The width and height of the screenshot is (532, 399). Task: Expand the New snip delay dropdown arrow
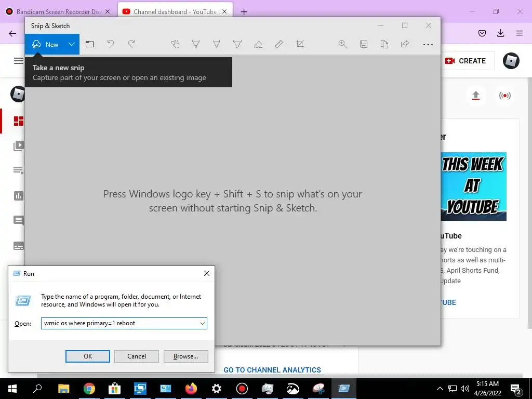(72, 45)
